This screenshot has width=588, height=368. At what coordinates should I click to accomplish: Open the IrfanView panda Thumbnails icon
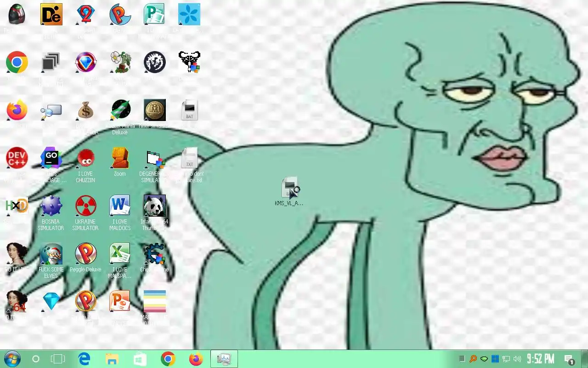(x=154, y=206)
